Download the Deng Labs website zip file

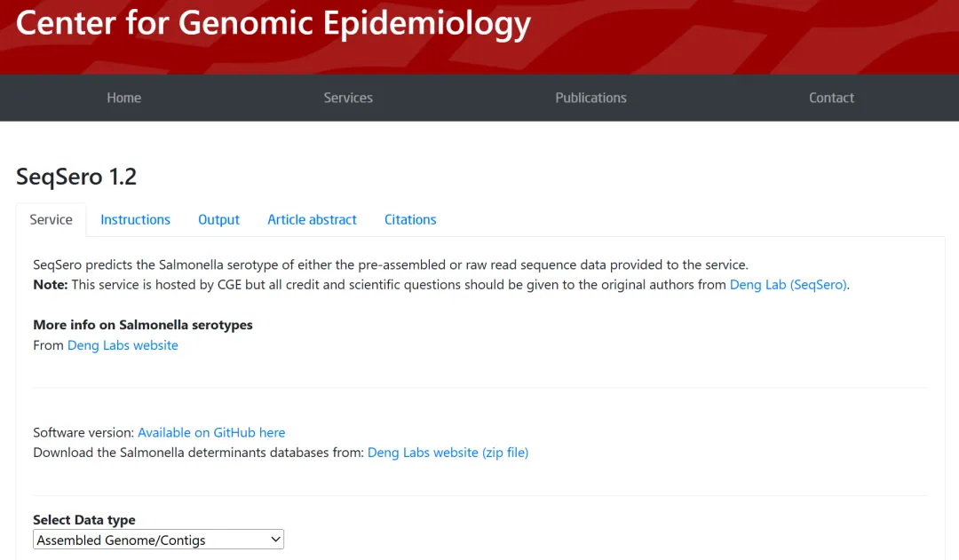(x=448, y=453)
